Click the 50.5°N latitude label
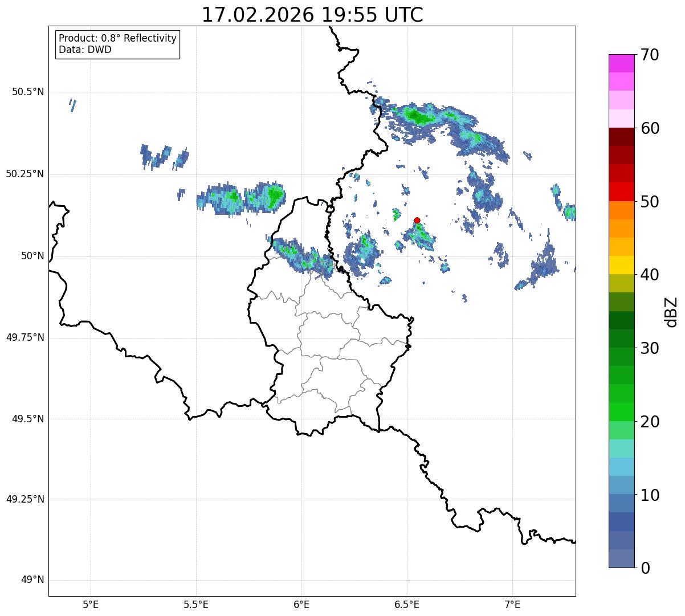Viewport: 685px width, 616px height. [x=28, y=92]
